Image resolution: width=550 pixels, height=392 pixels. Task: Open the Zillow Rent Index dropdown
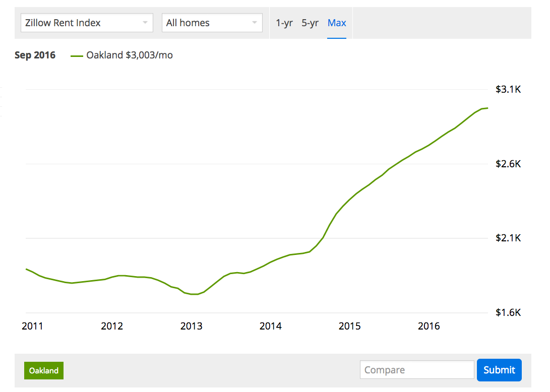click(86, 23)
